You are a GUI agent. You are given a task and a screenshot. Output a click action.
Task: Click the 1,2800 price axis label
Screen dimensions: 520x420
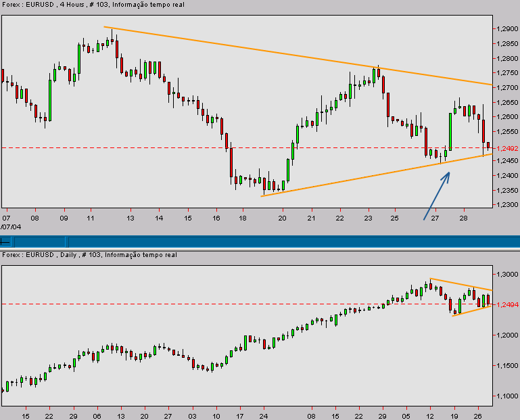[x=507, y=58]
